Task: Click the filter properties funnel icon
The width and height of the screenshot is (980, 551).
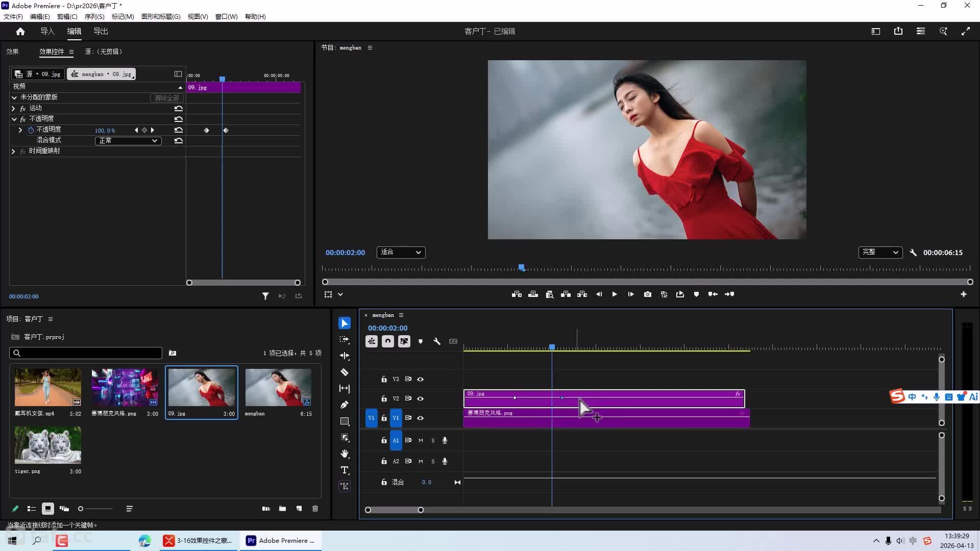Action: (x=265, y=296)
